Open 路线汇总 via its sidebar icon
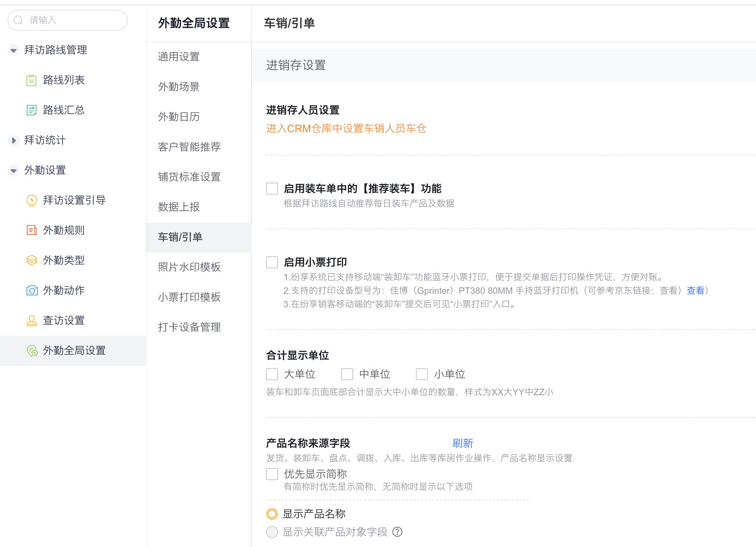The image size is (756, 547). click(32, 110)
